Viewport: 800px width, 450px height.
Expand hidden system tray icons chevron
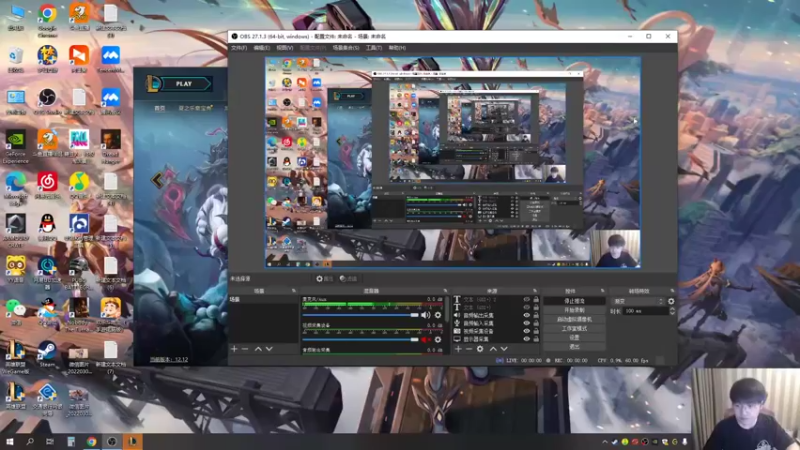(605, 442)
